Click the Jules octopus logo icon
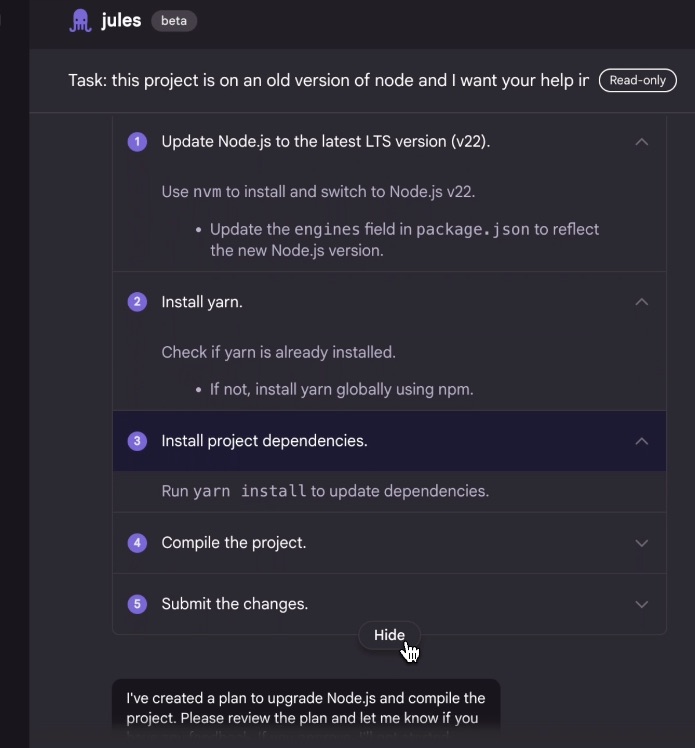The image size is (695, 748). 80,21
